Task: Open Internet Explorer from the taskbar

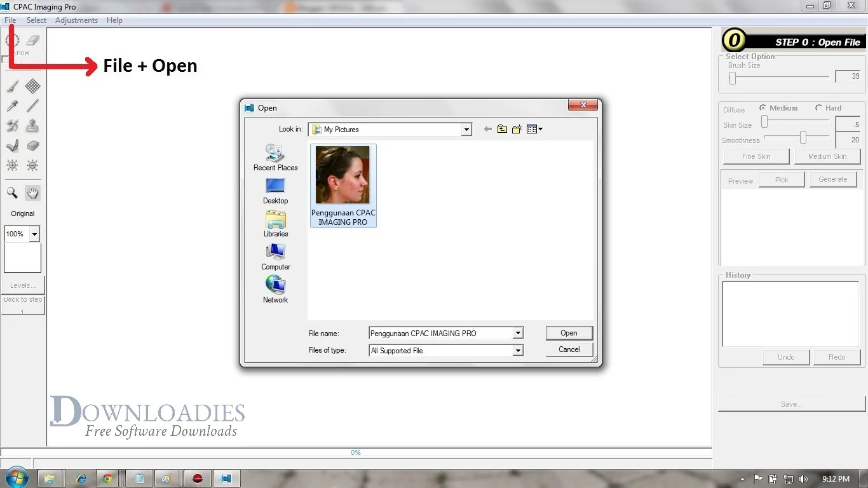Action: (81, 478)
